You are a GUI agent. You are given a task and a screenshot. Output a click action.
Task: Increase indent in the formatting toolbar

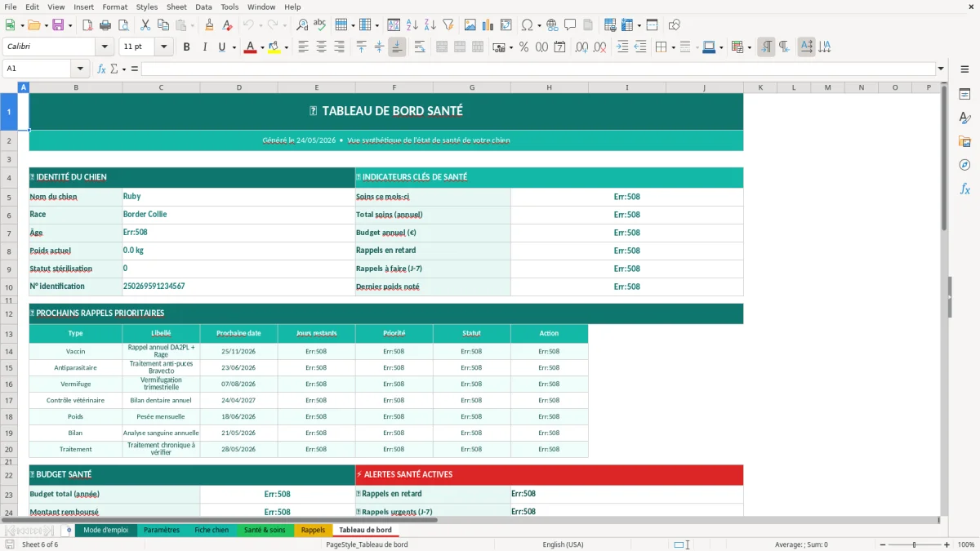(622, 47)
